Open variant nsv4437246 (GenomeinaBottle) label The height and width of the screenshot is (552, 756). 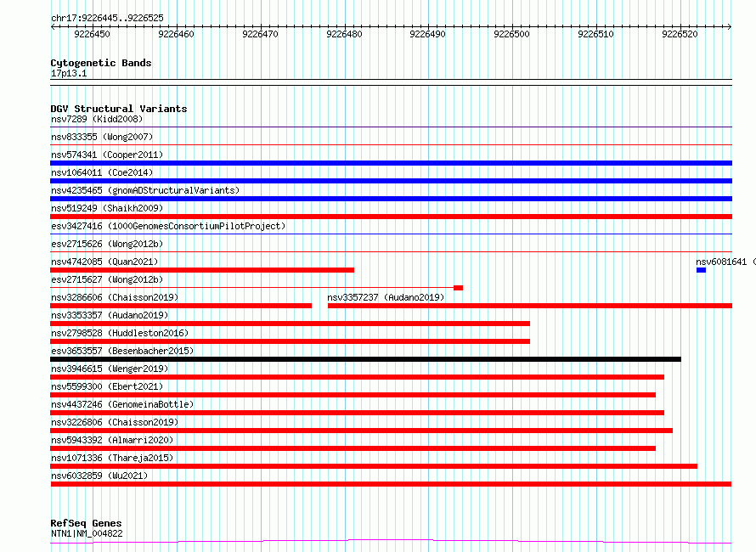click(x=122, y=404)
